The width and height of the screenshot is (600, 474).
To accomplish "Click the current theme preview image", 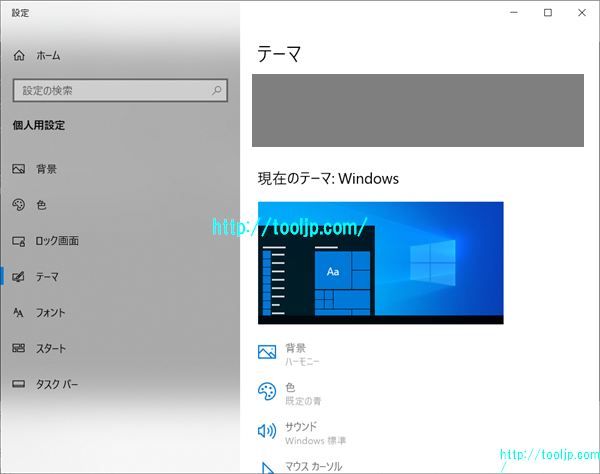I will [x=381, y=263].
